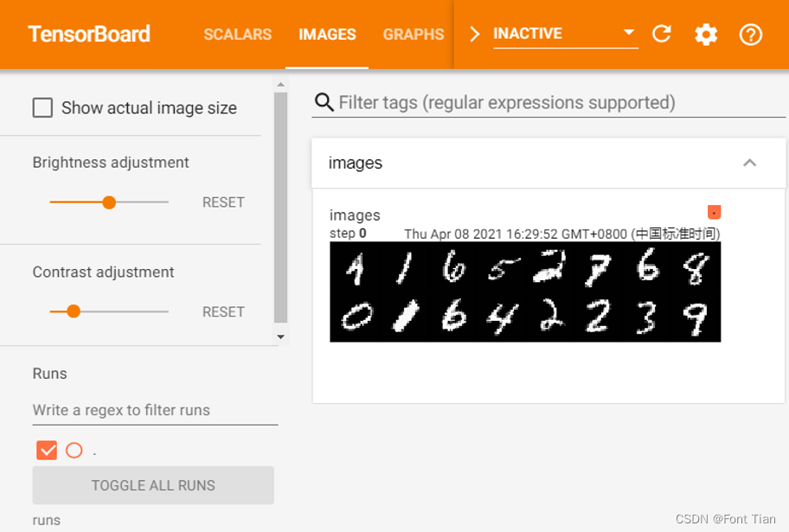Click the search magnifier icon
The width and height of the screenshot is (789, 532).
[x=324, y=102]
